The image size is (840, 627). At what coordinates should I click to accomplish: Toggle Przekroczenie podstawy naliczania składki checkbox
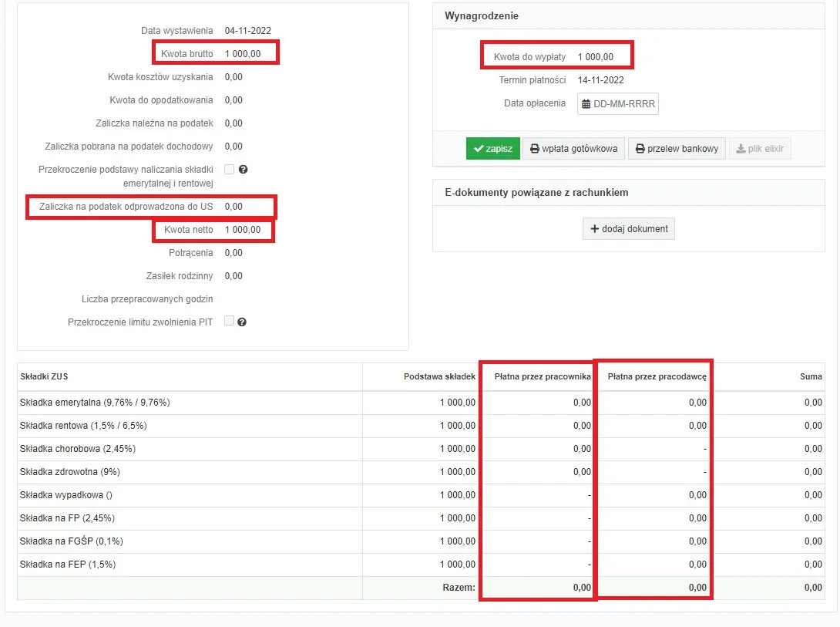(x=229, y=169)
